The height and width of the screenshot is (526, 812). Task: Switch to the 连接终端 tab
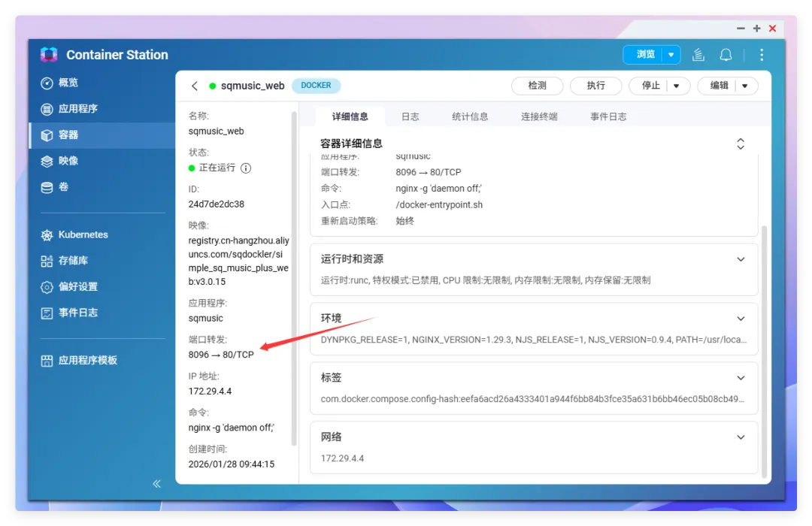click(x=539, y=116)
